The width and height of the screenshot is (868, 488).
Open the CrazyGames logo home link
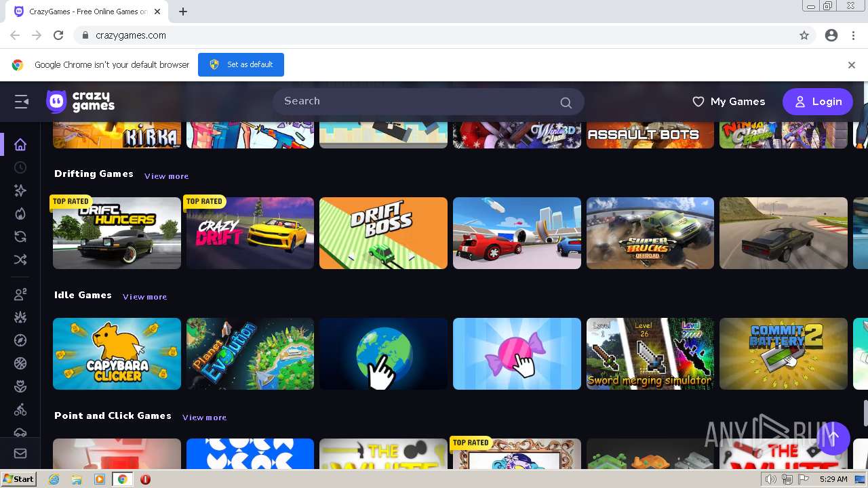[80, 102]
